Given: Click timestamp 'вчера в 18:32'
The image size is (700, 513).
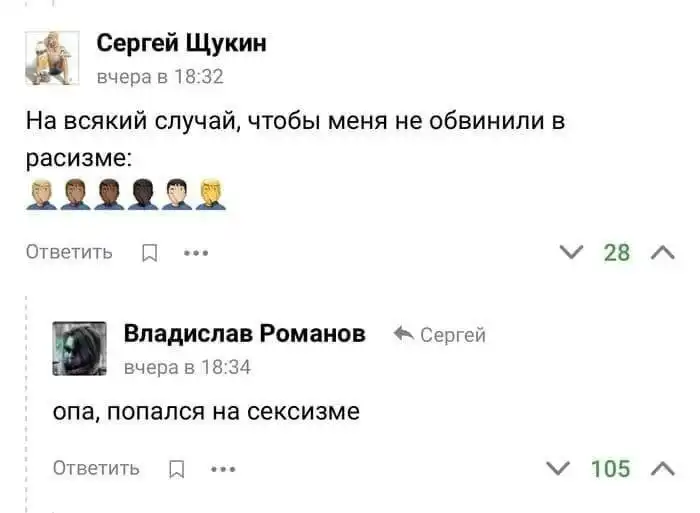Looking at the screenshot, I should pyautogui.click(x=160, y=76).
